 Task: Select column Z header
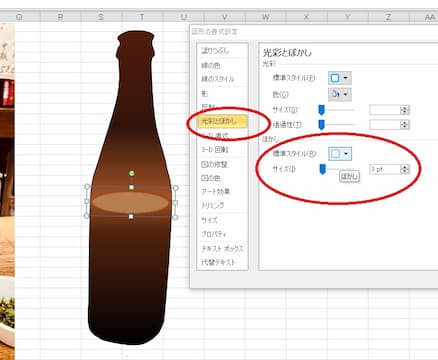[x=389, y=17]
